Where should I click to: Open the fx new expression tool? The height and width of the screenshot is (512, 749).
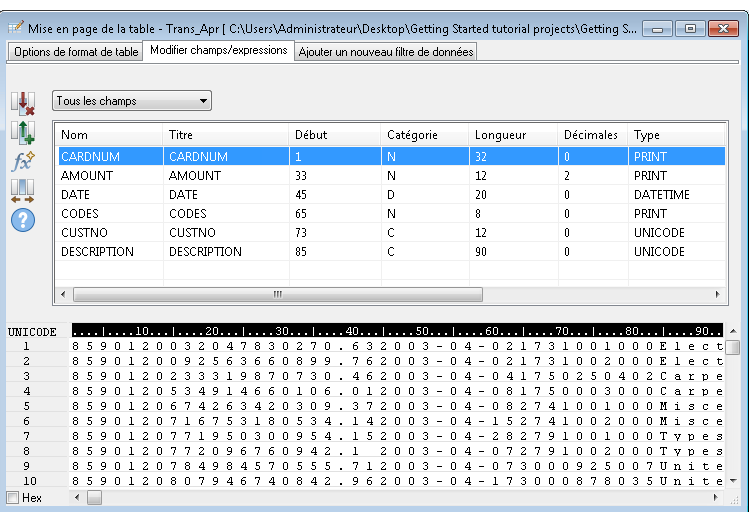(22, 161)
